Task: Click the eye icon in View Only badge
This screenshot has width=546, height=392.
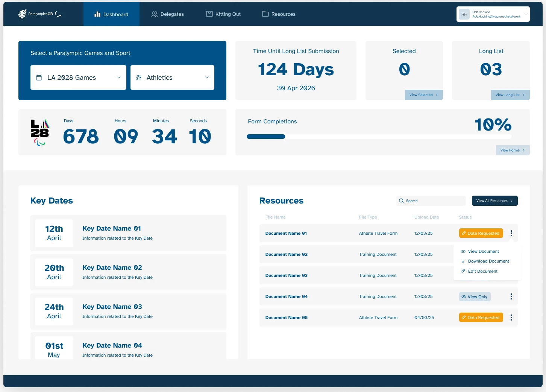Action: click(x=464, y=296)
